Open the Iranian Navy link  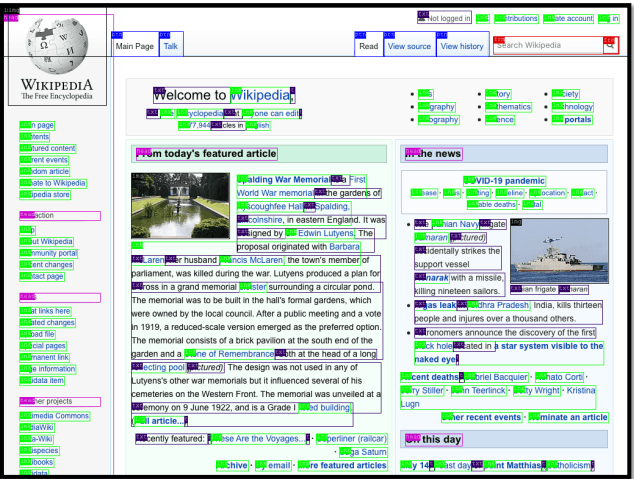(x=456, y=224)
